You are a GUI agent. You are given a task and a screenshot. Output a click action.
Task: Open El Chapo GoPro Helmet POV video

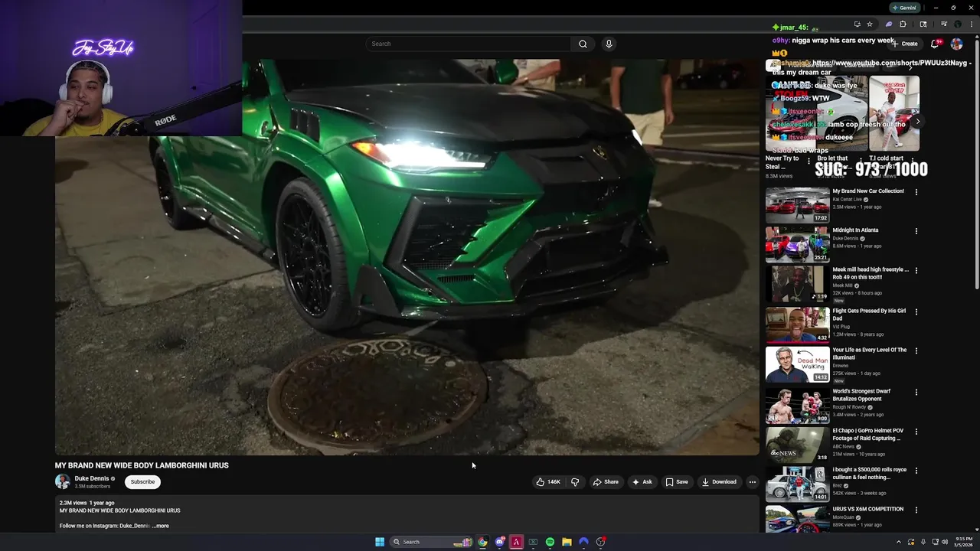pos(869,434)
